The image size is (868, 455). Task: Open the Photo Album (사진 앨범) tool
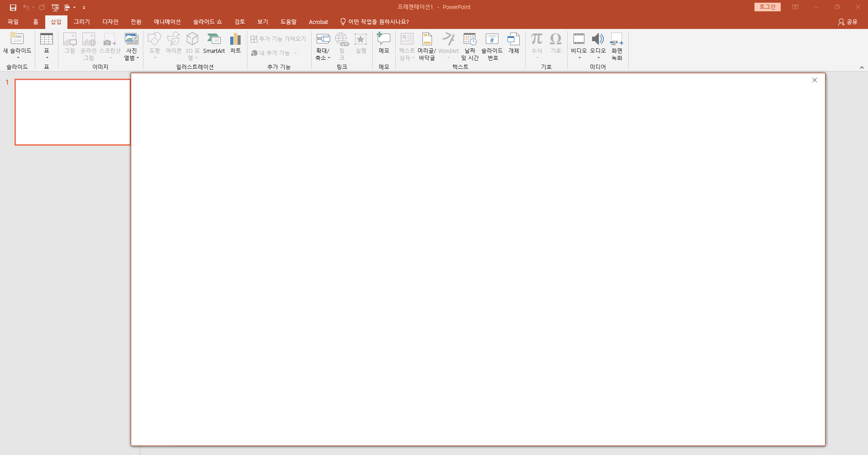[x=132, y=46]
